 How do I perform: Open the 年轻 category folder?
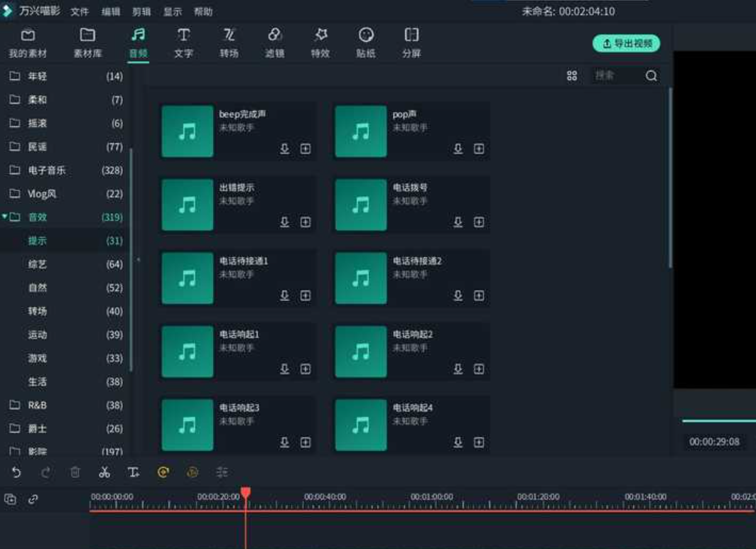[x=66, y=76]
